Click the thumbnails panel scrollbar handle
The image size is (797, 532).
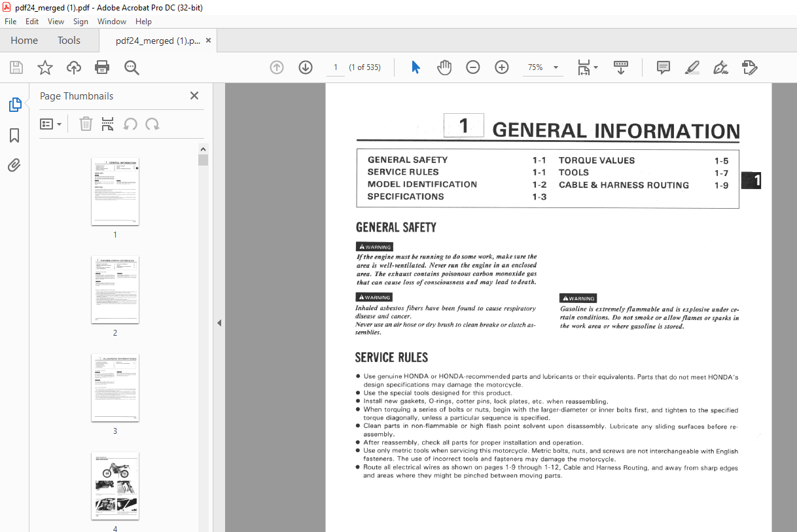[x=203, y=160]
